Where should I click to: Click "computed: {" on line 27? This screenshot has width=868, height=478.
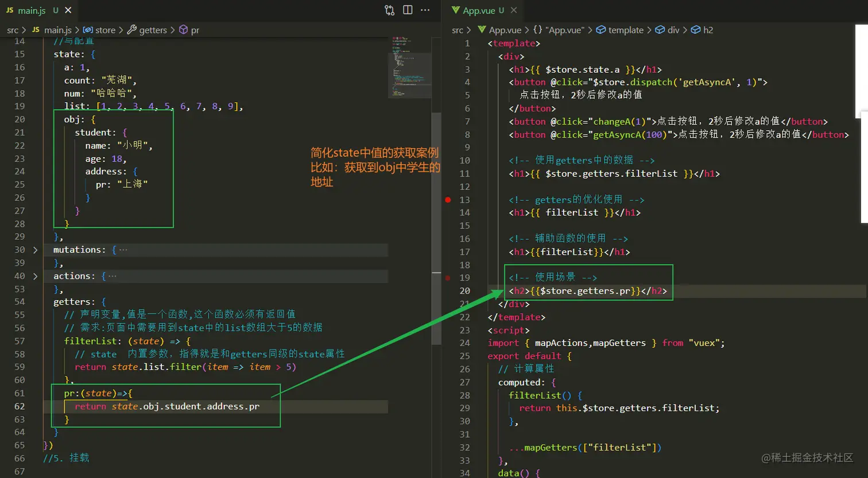[527, 382]
